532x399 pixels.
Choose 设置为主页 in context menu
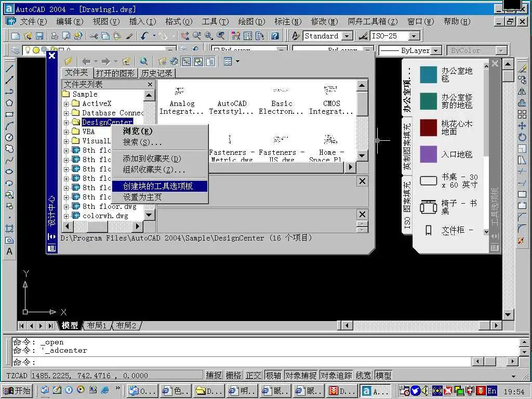point(160,197)
